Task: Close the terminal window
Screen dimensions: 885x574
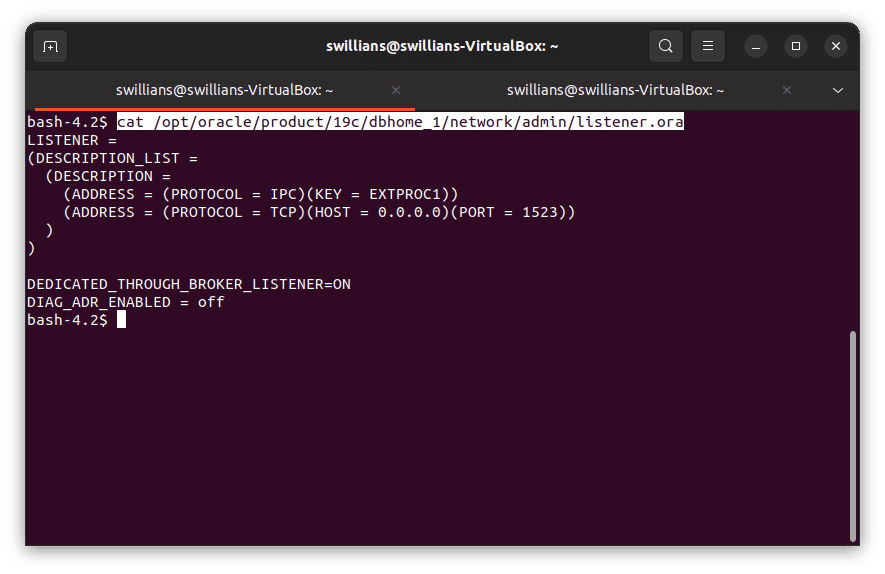Action: pyautogui.click(x=834, y=46)
